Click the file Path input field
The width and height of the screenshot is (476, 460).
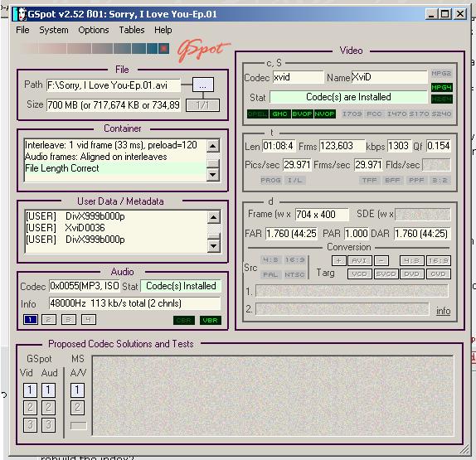click(114, 85)
